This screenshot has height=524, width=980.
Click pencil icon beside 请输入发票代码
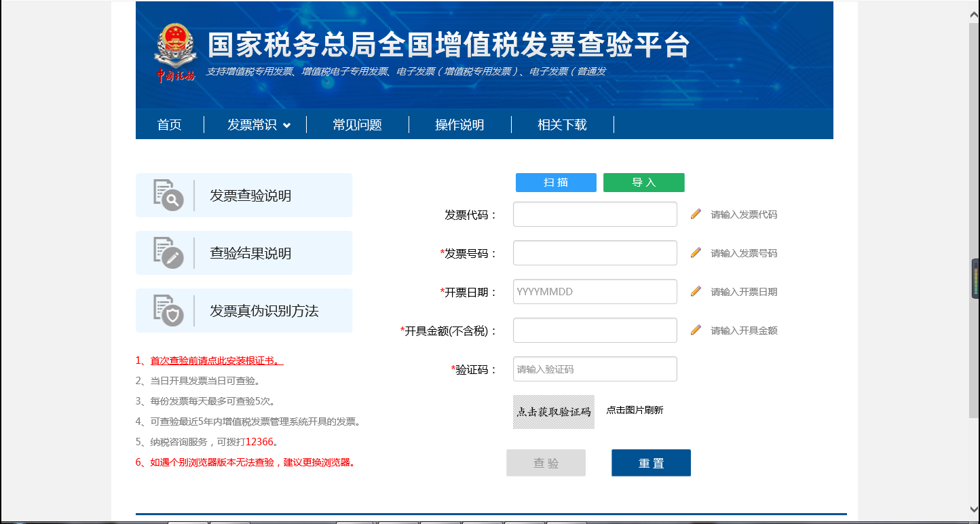coord(696,214)
